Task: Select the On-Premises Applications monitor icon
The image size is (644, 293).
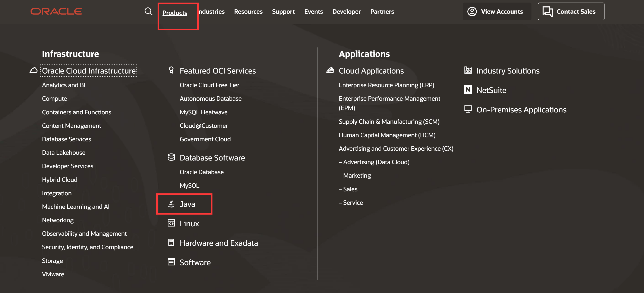Action: point(468,109)
